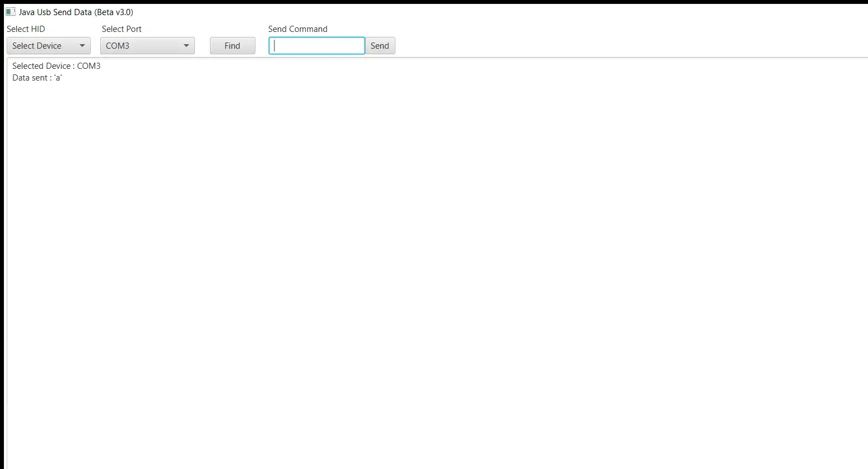Click the Send button
Image resolution: width=868 pixels, height=469 pixels.
tap(380, 46)
